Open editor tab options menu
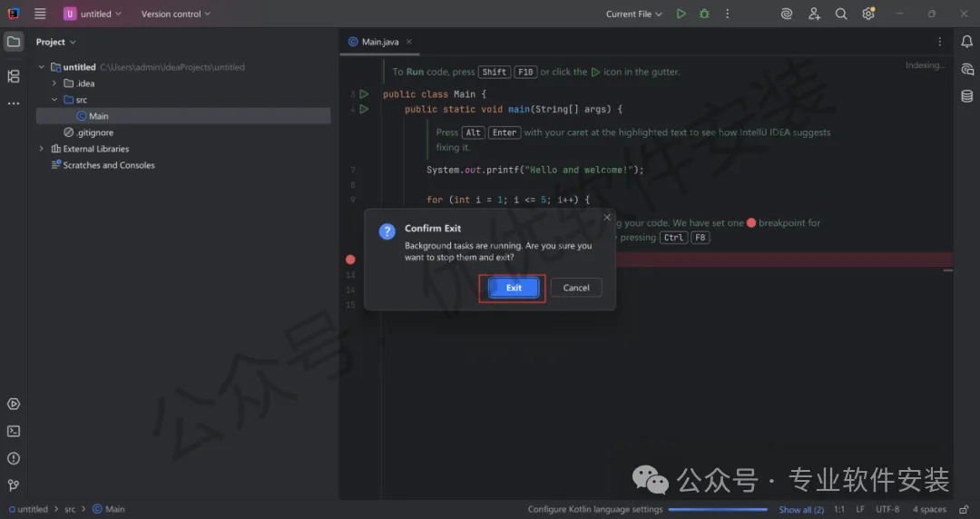The image size is (980, 519). pyautogui.click(x=939, y=41)
